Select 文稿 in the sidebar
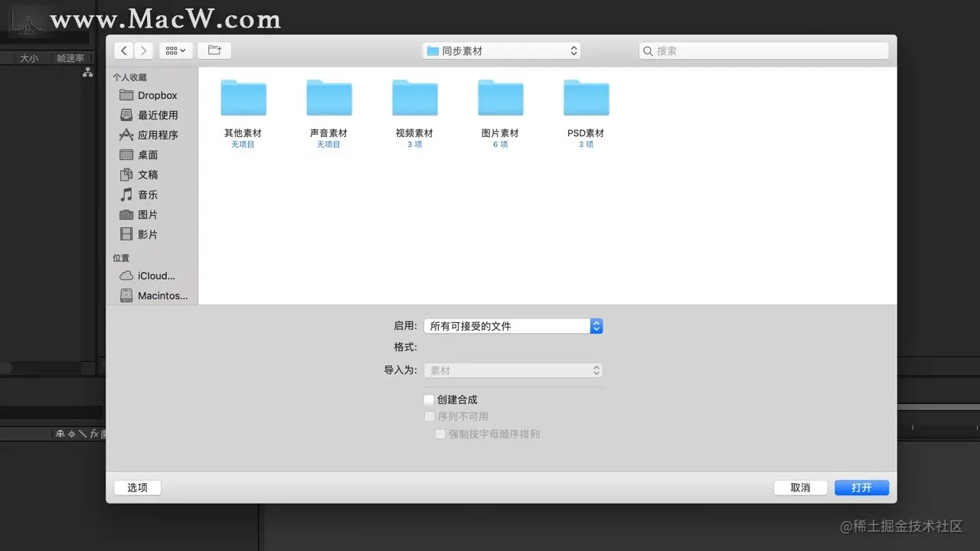 [152, 175]
